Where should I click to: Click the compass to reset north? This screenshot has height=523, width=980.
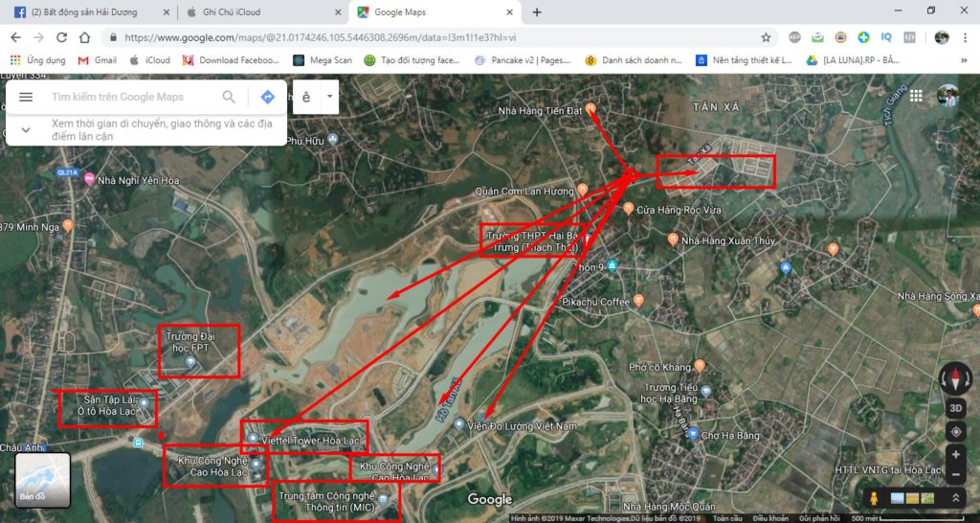955,377
